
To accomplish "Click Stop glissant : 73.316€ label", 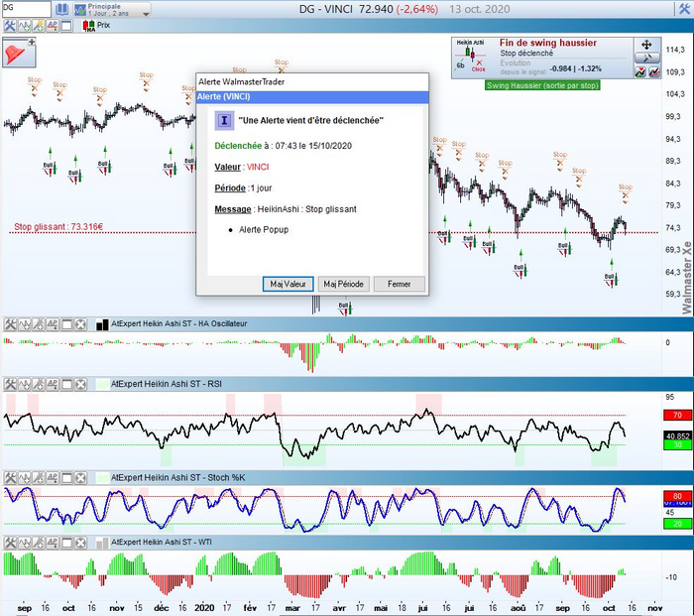I will (58, 227).
